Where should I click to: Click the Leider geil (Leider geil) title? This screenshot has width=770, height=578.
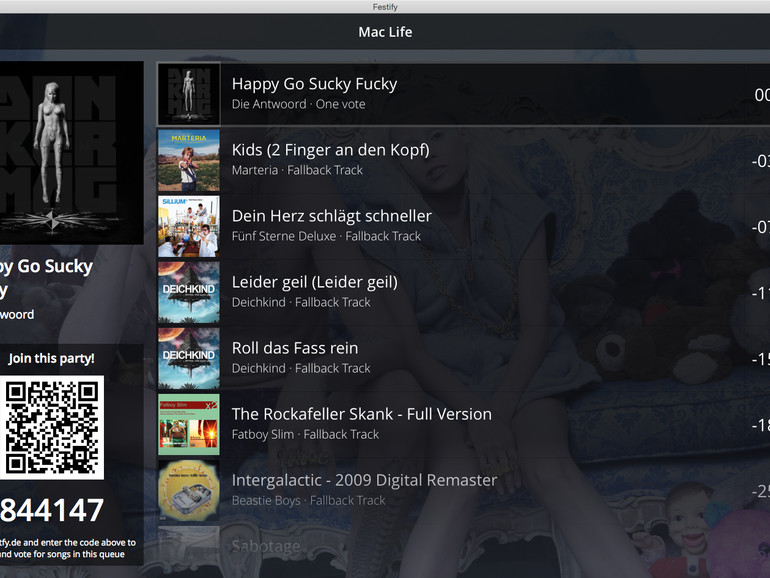[x=314, y=282]
